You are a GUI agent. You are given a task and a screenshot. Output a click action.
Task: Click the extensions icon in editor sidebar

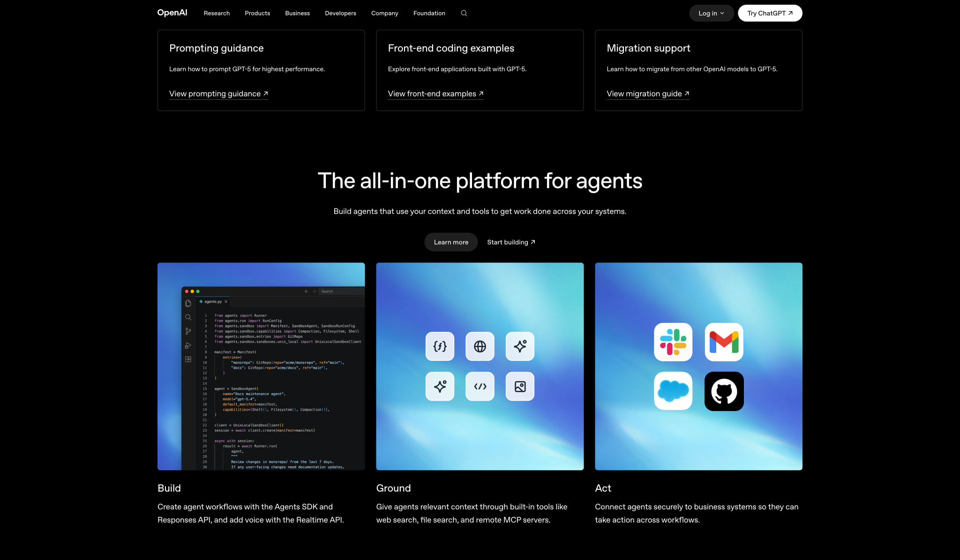(188, 359)
